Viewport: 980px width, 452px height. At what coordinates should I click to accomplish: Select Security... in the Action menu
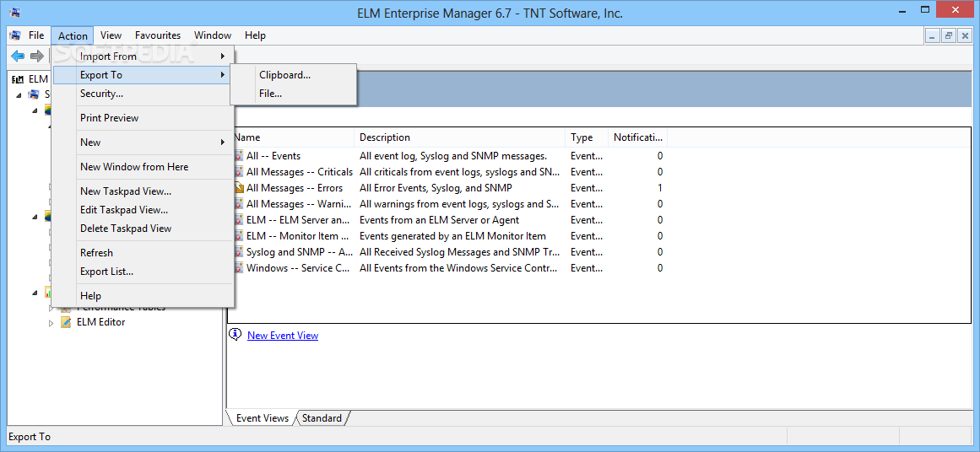[143, 94]
